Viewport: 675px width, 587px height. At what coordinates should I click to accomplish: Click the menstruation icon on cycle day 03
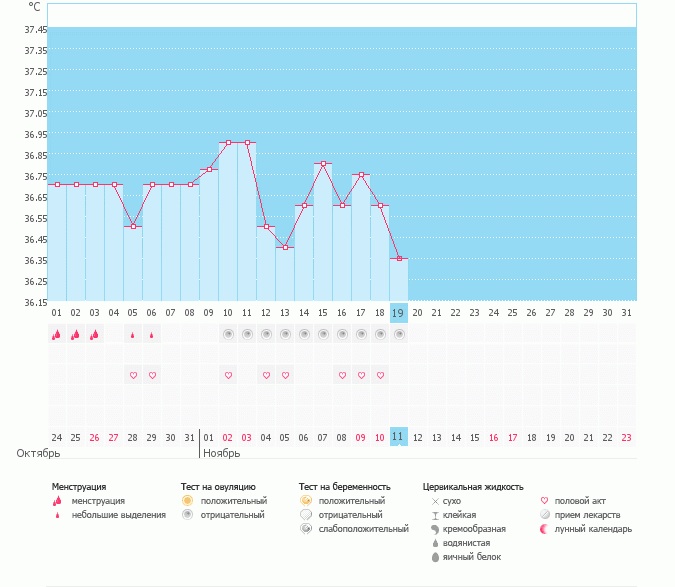[95, 335]
